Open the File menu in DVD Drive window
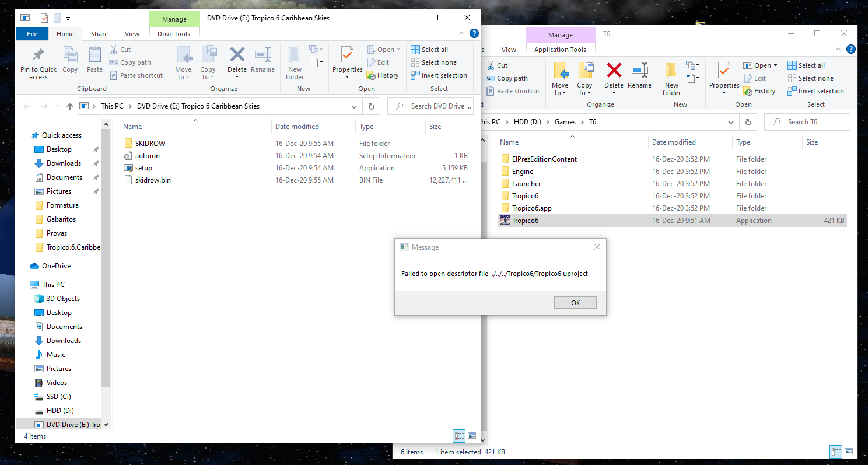 [x=32, y=34]
